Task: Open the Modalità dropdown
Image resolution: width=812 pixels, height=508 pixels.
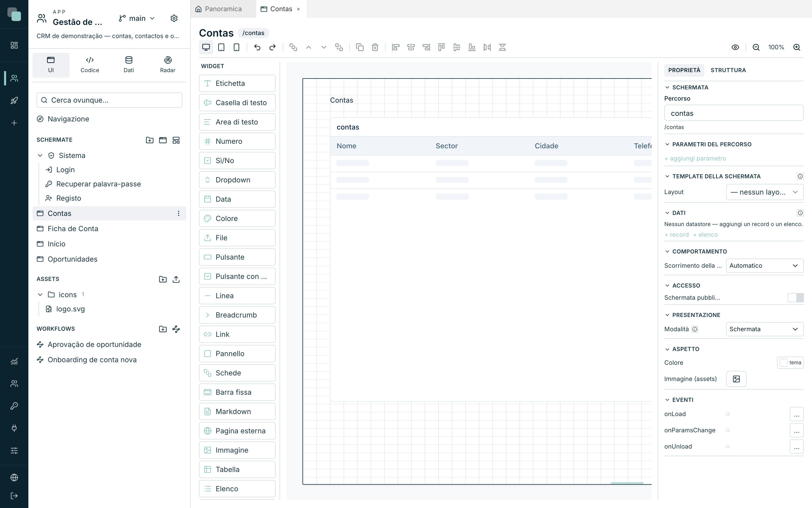Action: click(x=765, y=329)
